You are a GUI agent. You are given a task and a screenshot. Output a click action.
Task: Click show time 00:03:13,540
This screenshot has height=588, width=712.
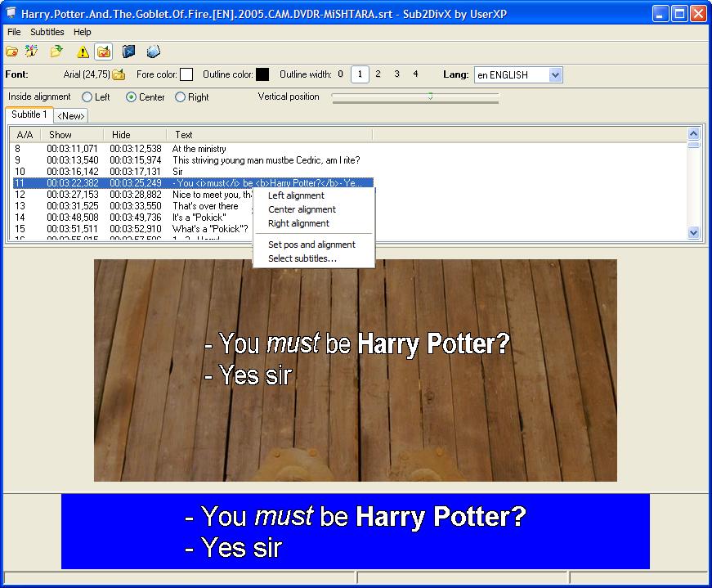(x=72, y=160)
